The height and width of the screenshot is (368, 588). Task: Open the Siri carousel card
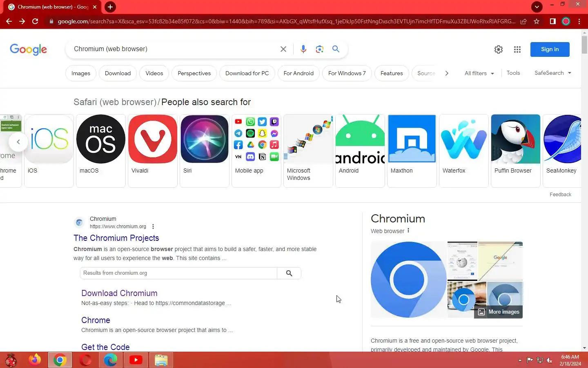205,150
